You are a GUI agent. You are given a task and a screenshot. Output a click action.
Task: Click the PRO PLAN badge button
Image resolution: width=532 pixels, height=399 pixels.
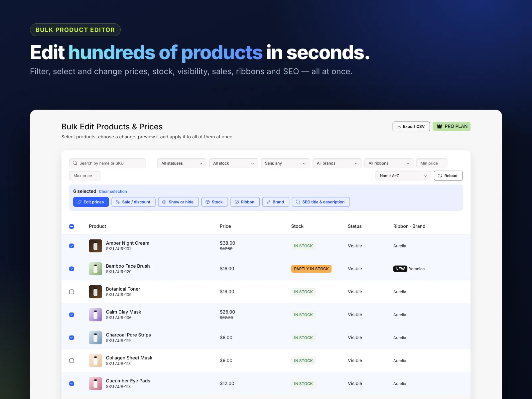point(452,126)
